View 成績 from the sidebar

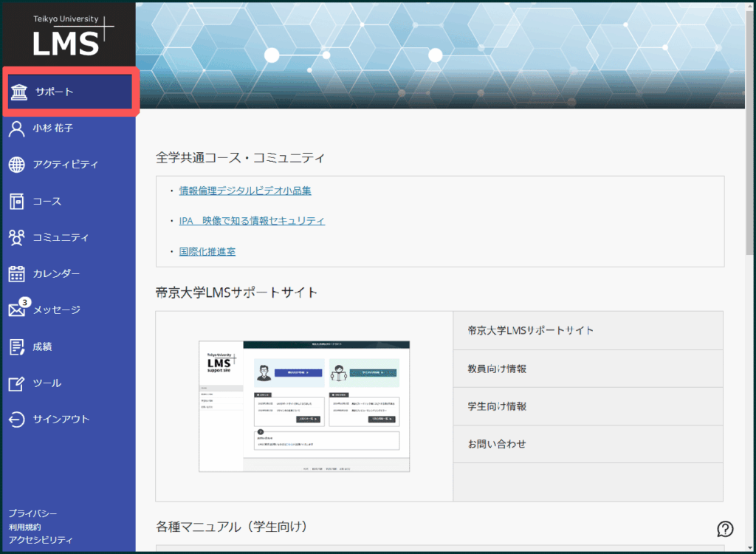69,346
